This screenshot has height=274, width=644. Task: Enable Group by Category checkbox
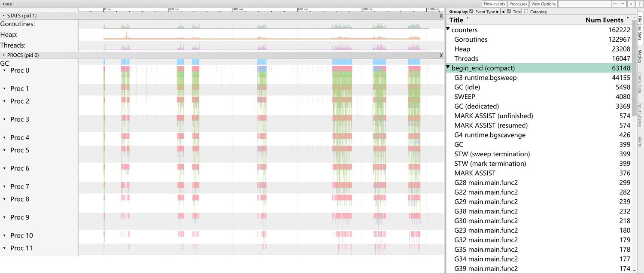[x=526, y=11]
